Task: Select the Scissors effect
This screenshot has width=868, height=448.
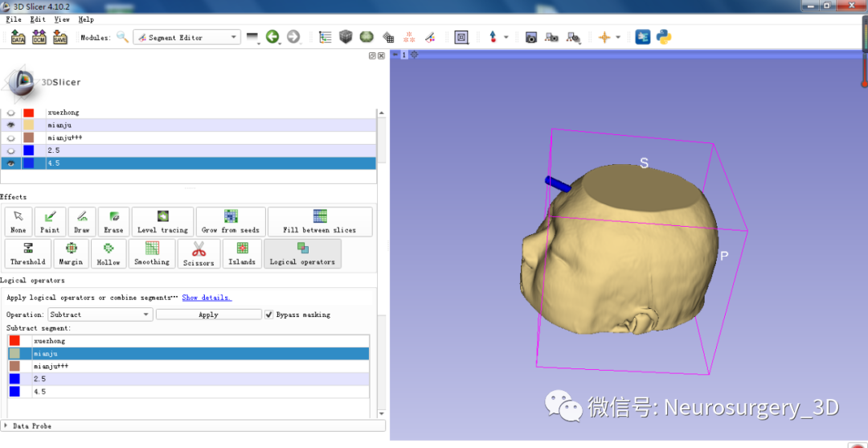Action: (x=199, y=253)
